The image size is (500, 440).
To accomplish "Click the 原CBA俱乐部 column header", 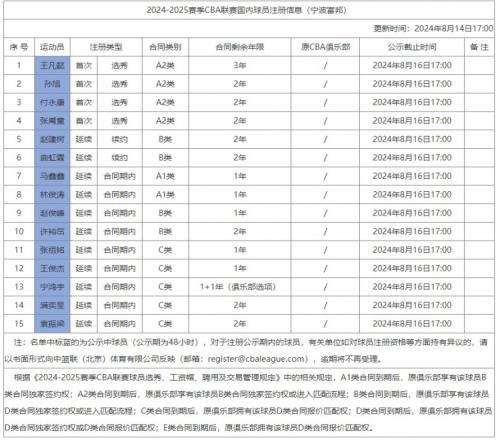I will click(325, 47).
